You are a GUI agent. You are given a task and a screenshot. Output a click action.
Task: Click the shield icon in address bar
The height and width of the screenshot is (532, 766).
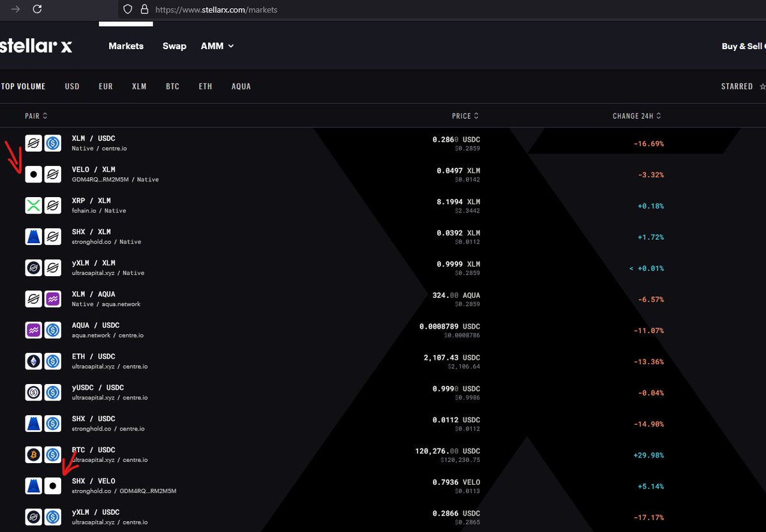click(128, 10)
